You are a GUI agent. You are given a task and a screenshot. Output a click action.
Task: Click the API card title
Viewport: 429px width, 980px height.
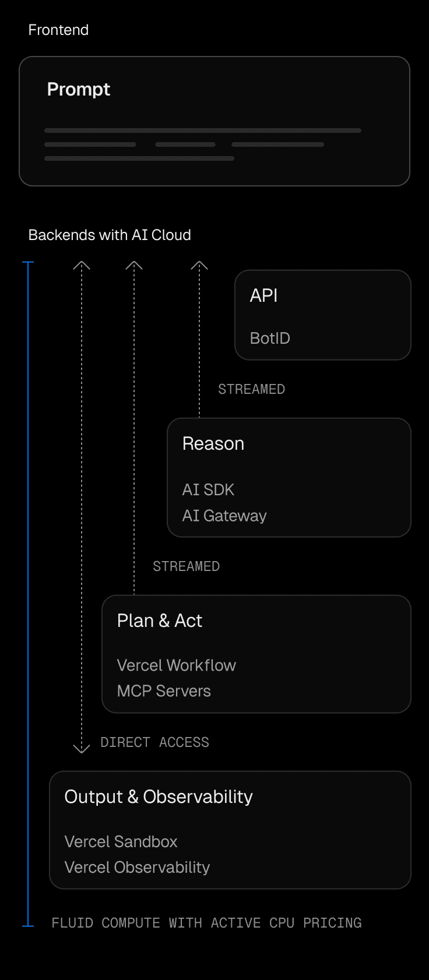263,296
